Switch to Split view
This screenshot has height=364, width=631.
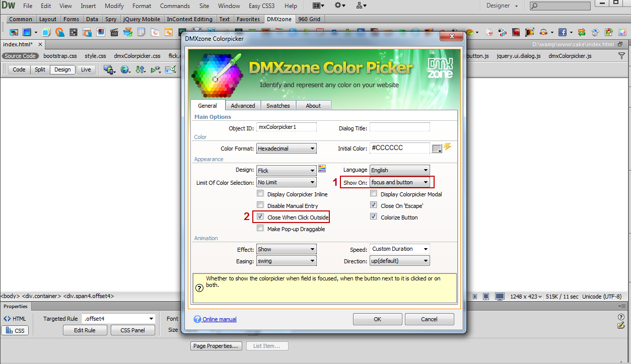40,69
